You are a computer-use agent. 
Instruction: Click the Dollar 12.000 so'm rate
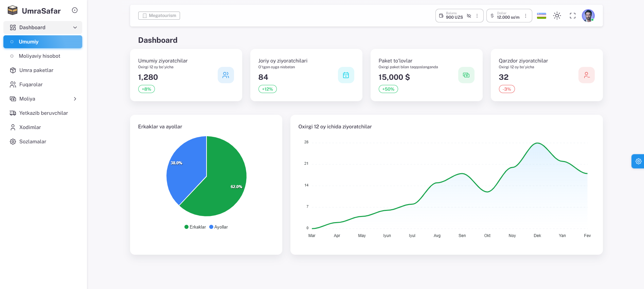[x=508, y=17]
